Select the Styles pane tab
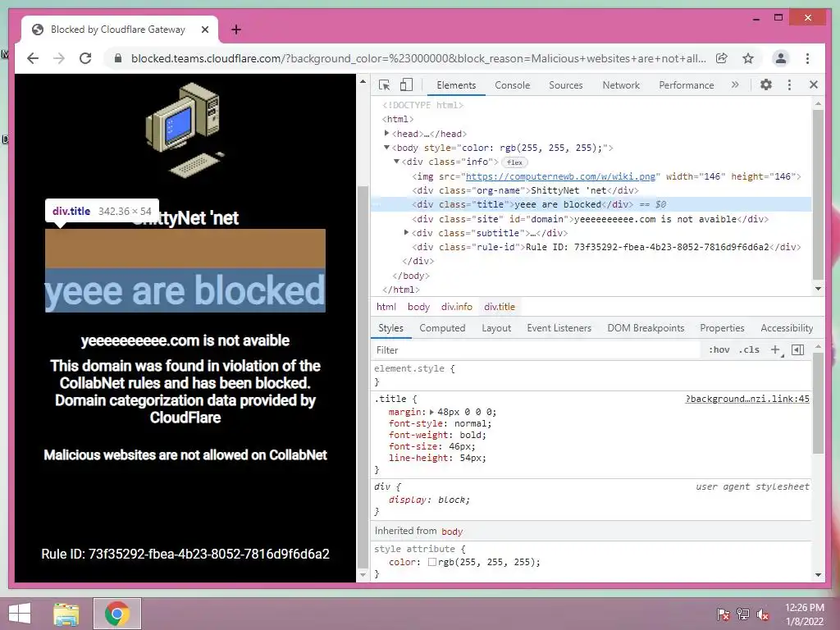Image resolution: width=840 pixels, height=630 pixels. (390, 328)
